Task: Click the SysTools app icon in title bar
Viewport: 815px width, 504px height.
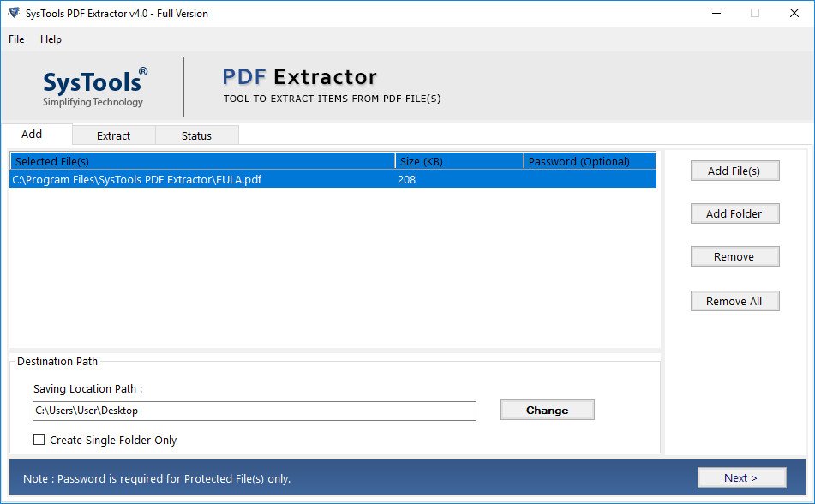Action: [x=14, y=13]
